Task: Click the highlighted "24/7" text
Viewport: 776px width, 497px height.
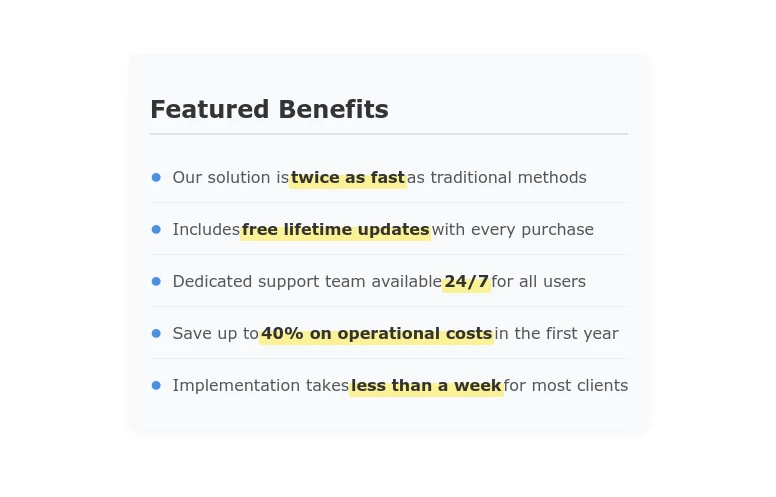Action: 466,282
